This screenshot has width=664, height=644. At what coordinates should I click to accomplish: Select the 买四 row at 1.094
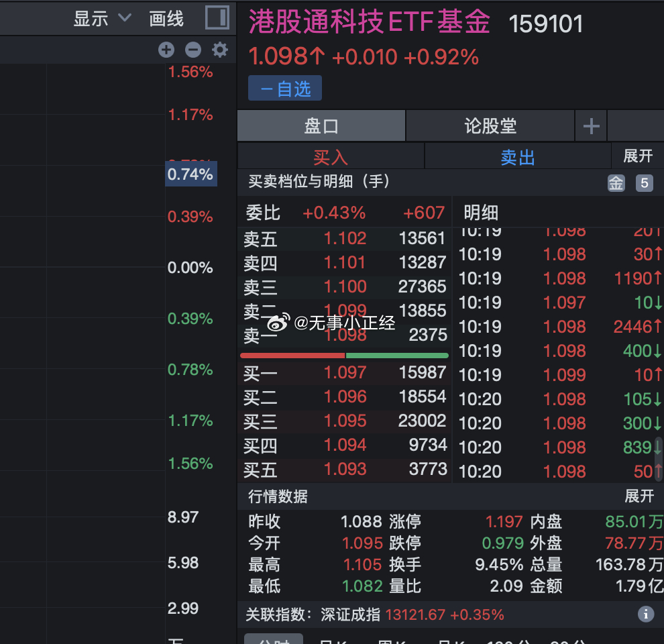[345, 445]
